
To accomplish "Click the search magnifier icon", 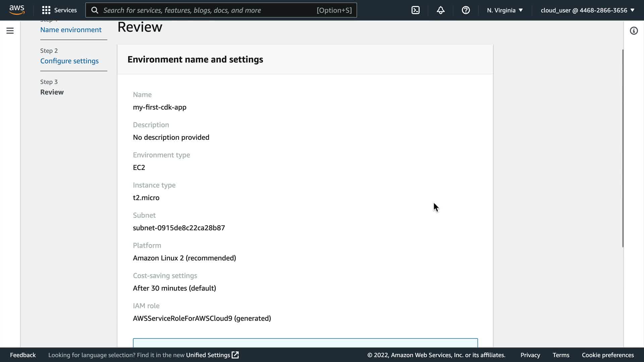I will point(95,10).
